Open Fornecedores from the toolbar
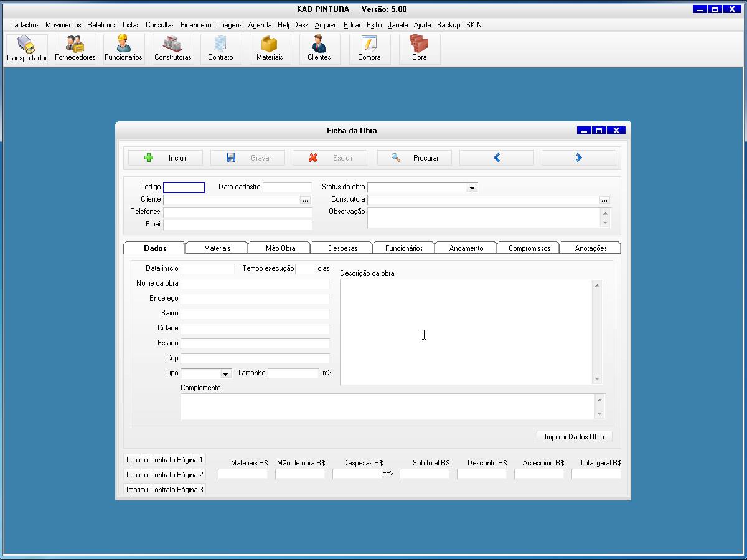Screen dimensions: 747x560 [75, 49]
